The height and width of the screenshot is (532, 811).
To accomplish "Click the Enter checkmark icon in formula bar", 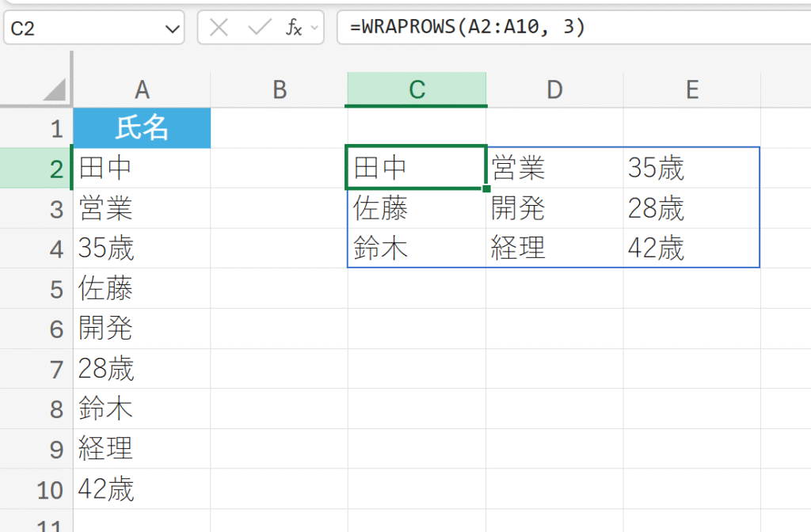I will point(259,28).
